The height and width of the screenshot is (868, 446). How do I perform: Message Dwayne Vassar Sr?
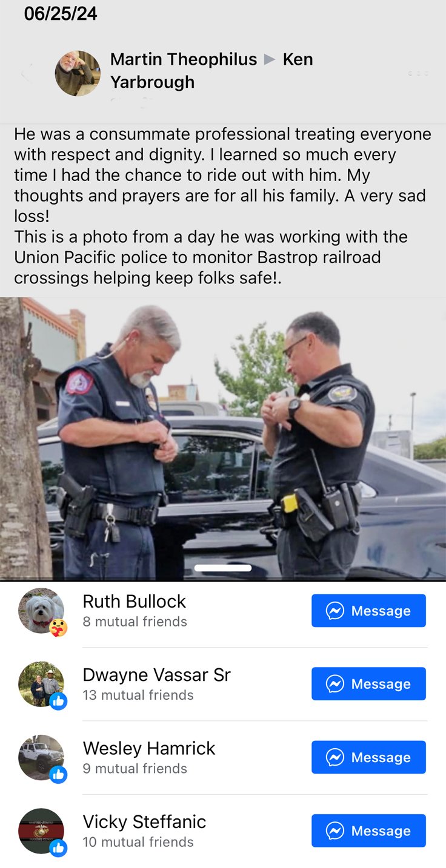pyautogui.click(x=368, y=684)
